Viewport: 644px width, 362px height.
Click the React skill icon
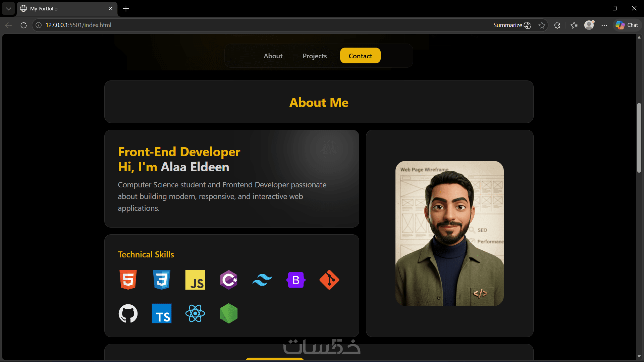pos(195,313)
